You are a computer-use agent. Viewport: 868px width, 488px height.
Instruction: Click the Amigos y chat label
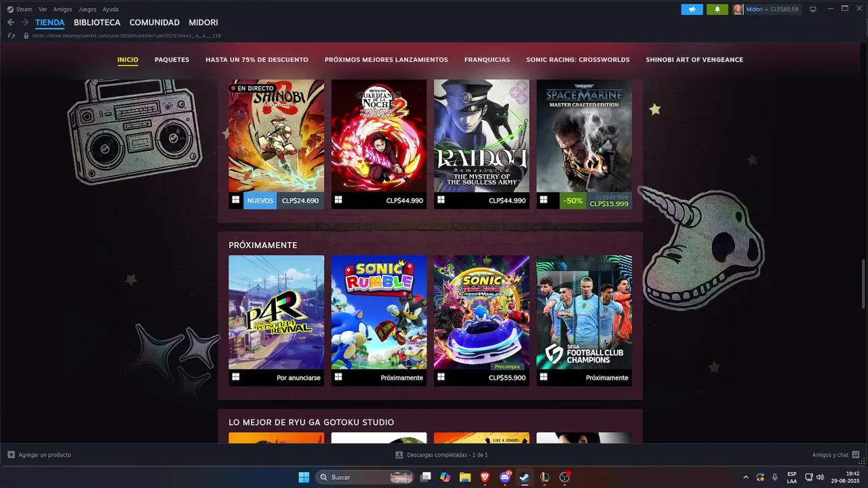coord(830,455)
